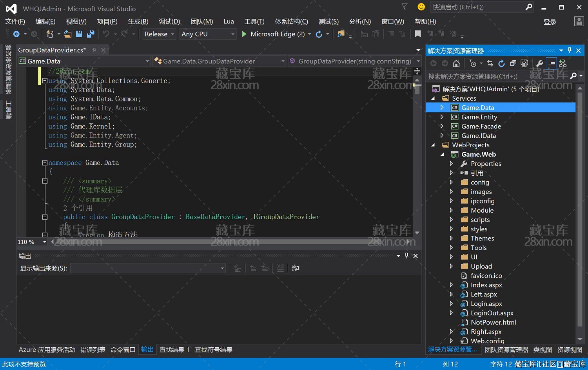Click the 登录 sign-in link
Viewport: 588px width, 370px height.
pyautogui.click(x=550, y=22)
